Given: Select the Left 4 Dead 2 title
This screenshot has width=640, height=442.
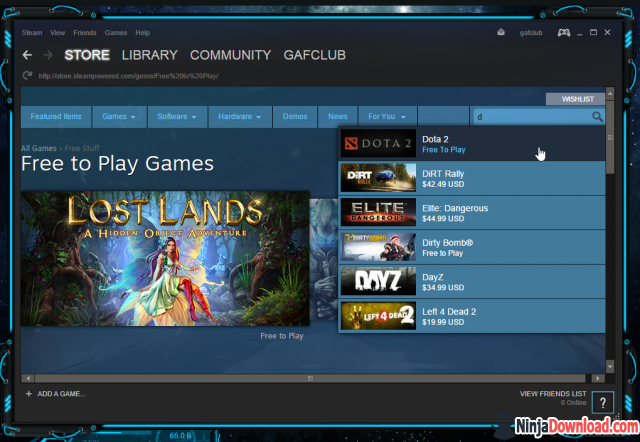Looking at the screenshot, I should tap(449, 312).
